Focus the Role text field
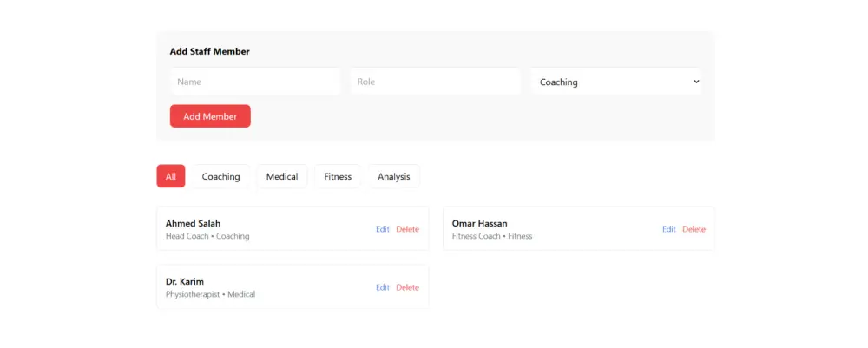Viewport: 868px width, 348px height. point(435,82)
